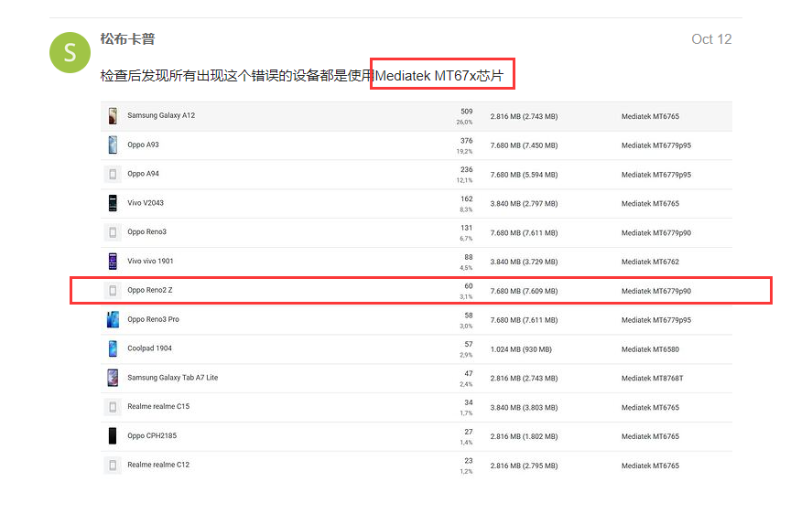Image resolution: width=812 pixels, height=514 pixels.
Task: Click the 3.840 MB (3.803 MB) memory value
Action: pos(524,407)
